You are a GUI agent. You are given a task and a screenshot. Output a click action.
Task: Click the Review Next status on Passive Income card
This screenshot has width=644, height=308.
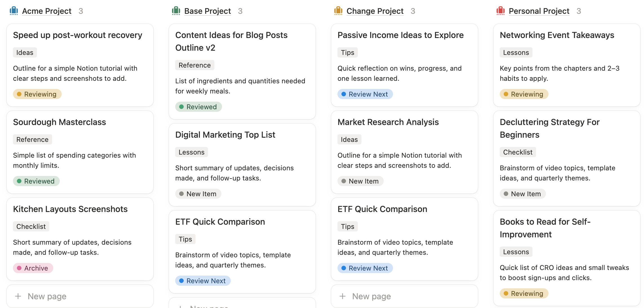click(x=365, y=94)
